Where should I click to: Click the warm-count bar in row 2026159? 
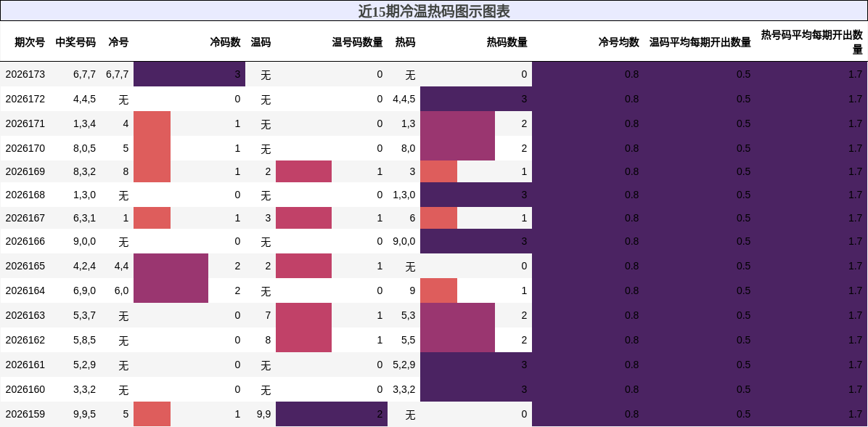point(332,414)
